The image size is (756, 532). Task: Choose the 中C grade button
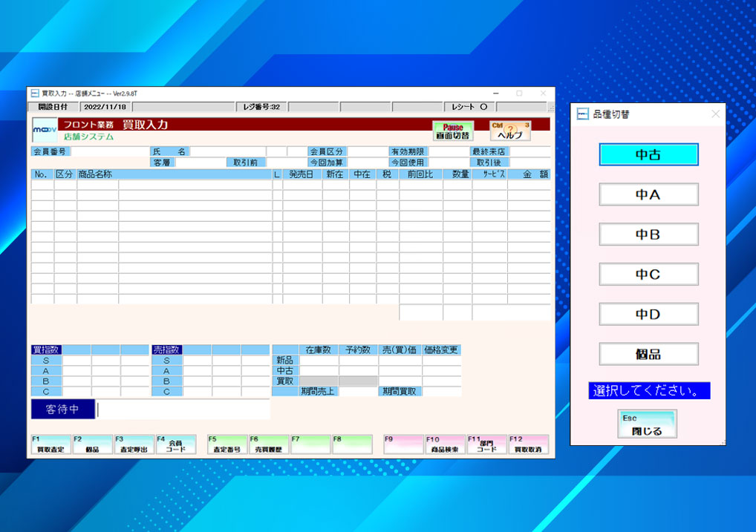pos(648,275)
